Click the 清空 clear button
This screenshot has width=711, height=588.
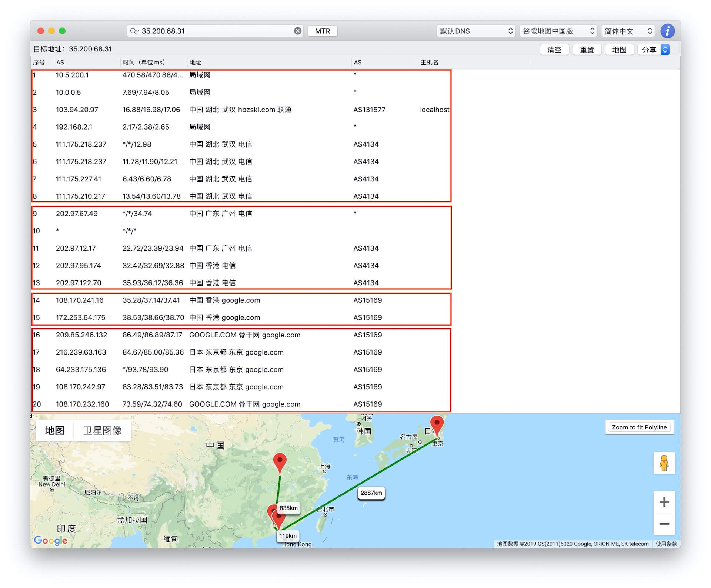[x=554, y=50]
